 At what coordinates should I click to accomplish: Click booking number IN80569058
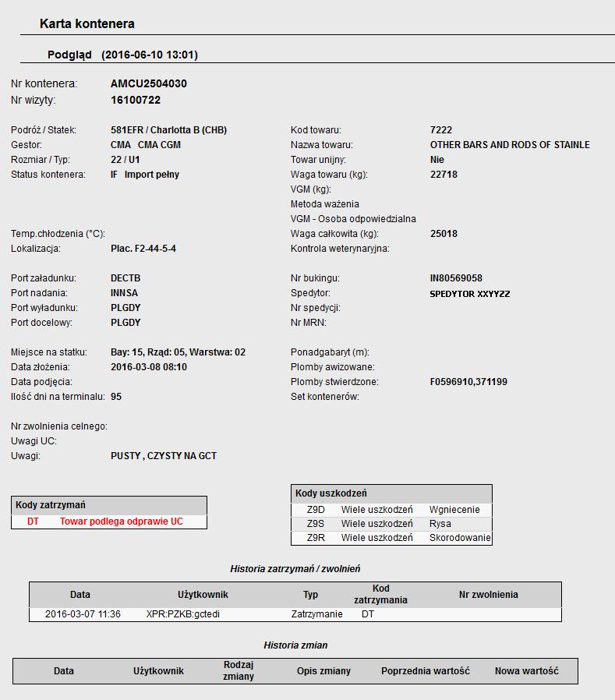(456, 278)
